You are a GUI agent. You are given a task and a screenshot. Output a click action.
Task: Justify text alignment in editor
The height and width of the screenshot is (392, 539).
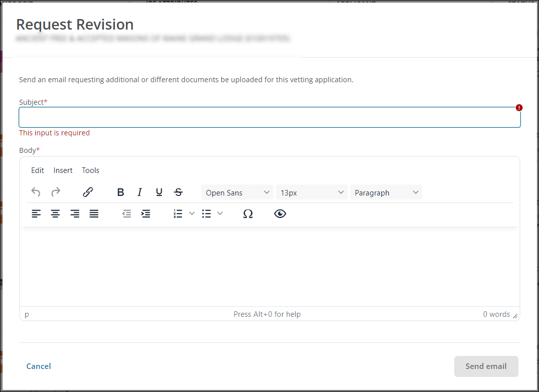pos(94,214)
